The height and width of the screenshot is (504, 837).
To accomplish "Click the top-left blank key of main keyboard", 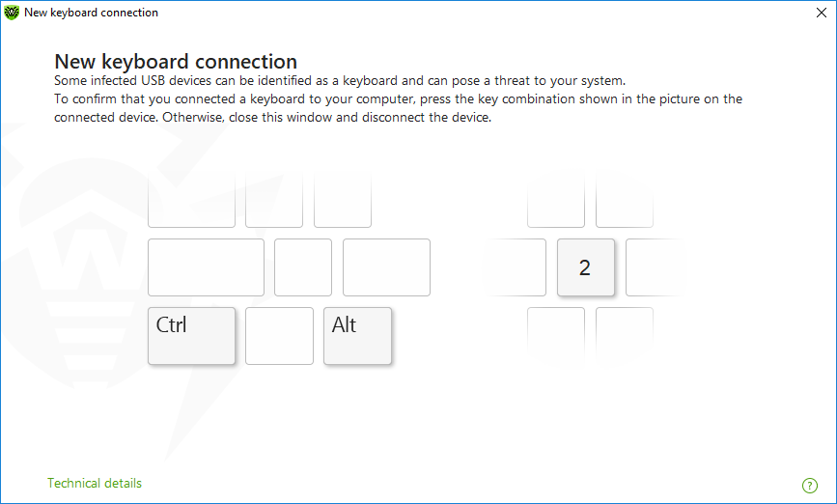I will (191, 203).
